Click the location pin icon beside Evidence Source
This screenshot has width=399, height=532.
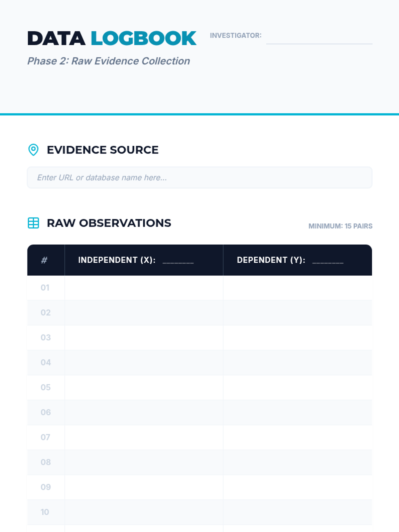click(x=33, y=150)
